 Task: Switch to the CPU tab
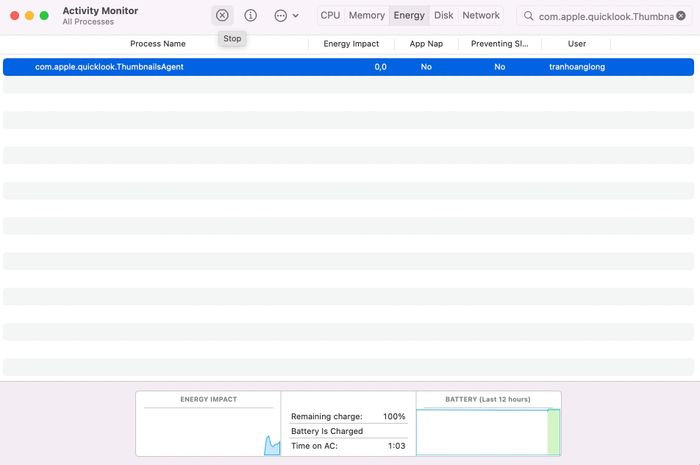[330, 15]
